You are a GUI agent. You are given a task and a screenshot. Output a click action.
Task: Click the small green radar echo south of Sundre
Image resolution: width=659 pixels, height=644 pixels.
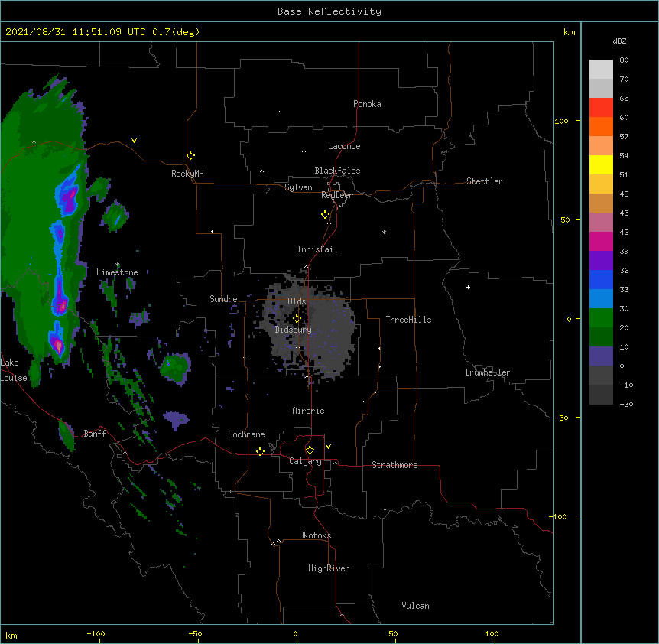tap(175, 368)
